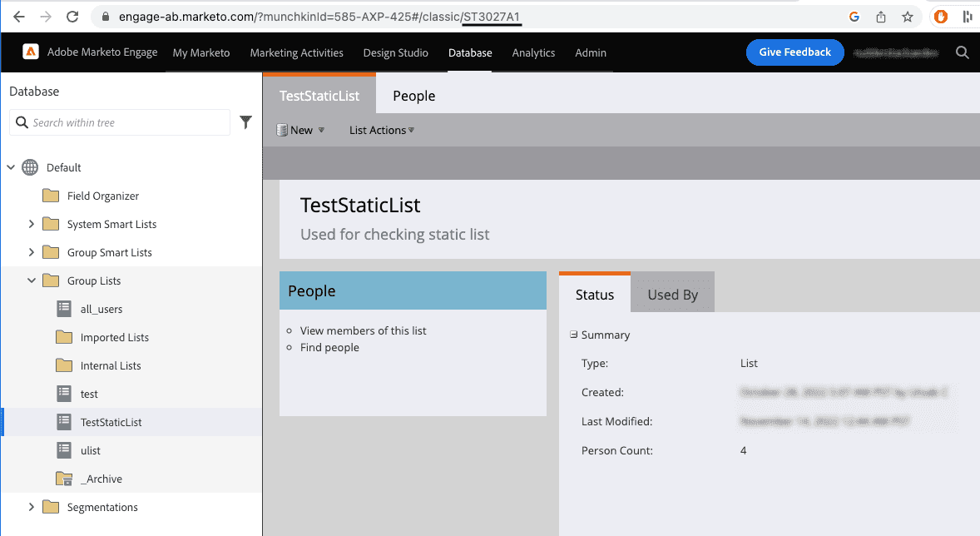Click the tree filter funnel icon
Screen dimensions: 980x536
[245, 122]
